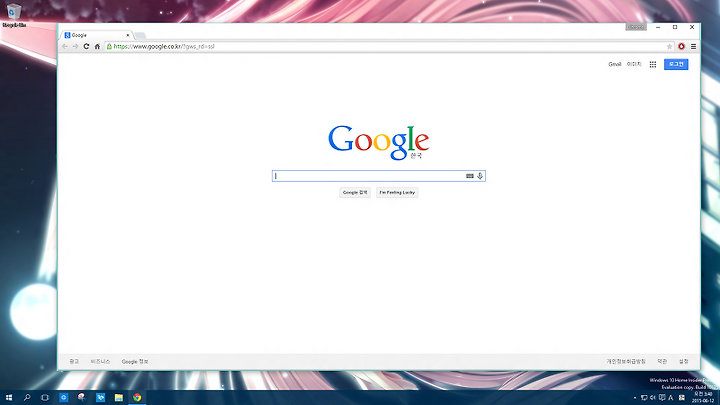The height and width of the screenshot is (405, 720).
Task: Toggle the IME input mode 'A' indicator
Action: pos(670,398)
